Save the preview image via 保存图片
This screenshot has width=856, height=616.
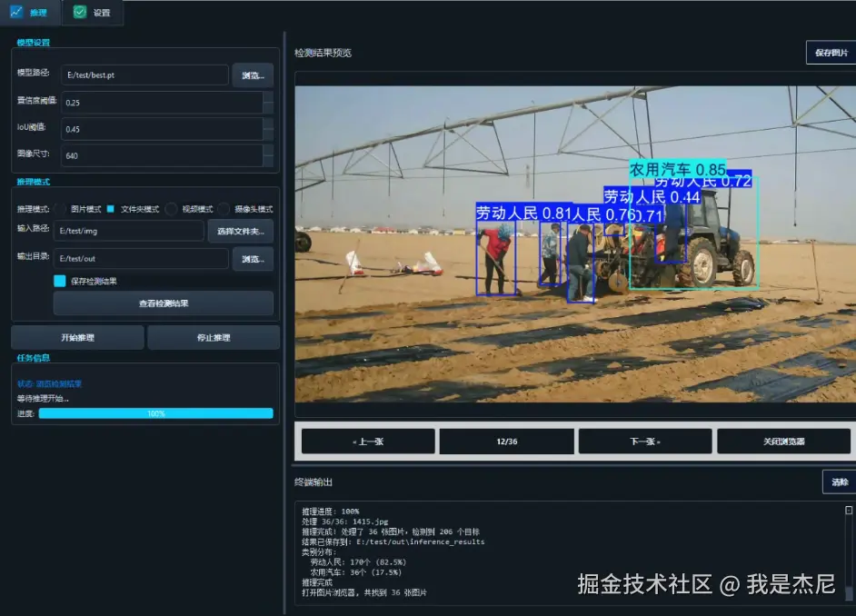click(831, 52)
